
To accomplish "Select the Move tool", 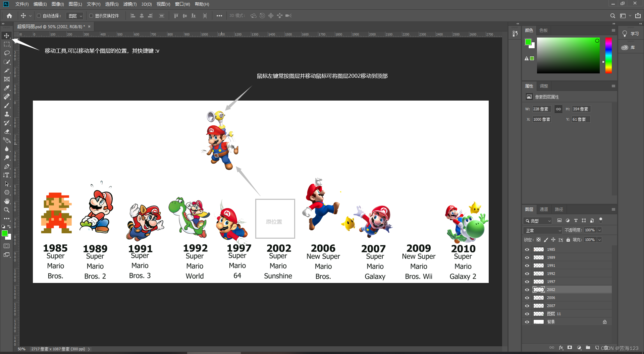I will [7, 36].
